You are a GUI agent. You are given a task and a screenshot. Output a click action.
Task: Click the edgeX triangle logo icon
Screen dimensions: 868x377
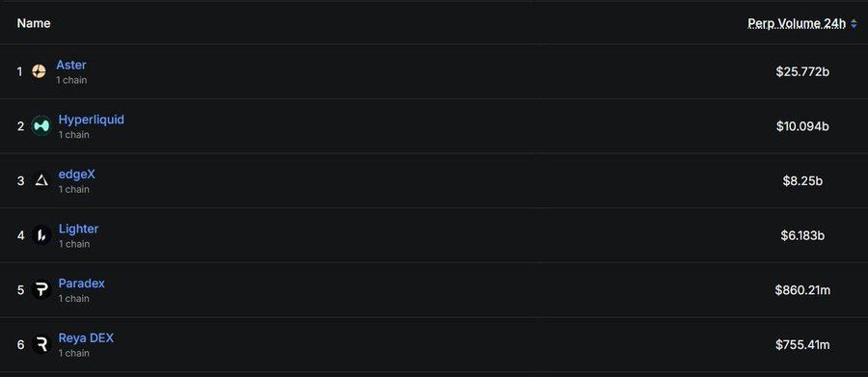41,180
